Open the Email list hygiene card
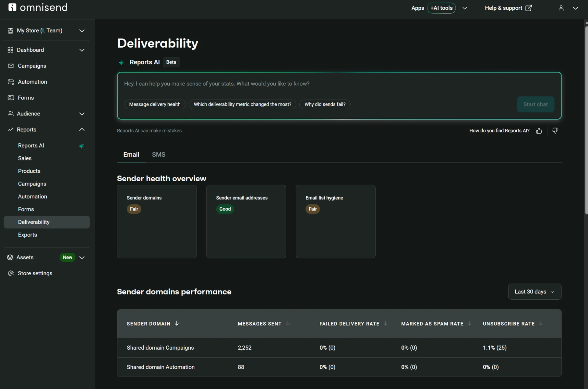 tap(335, 222)
